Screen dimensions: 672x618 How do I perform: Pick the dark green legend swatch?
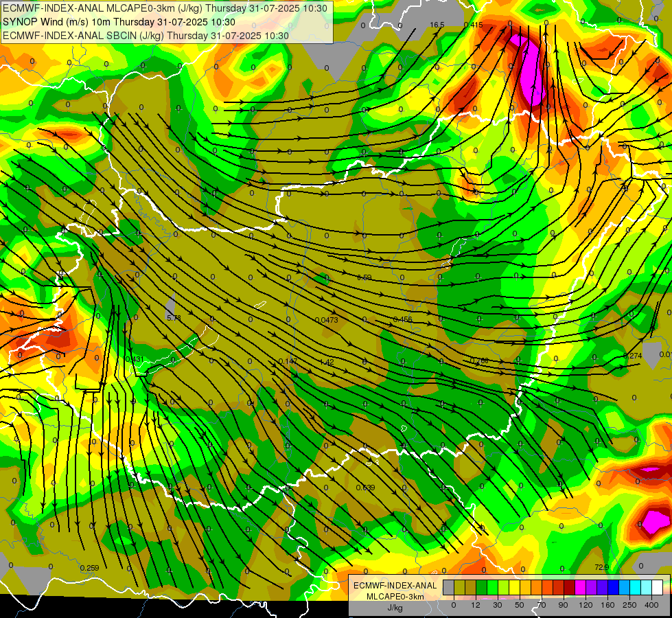pos(482,587)
